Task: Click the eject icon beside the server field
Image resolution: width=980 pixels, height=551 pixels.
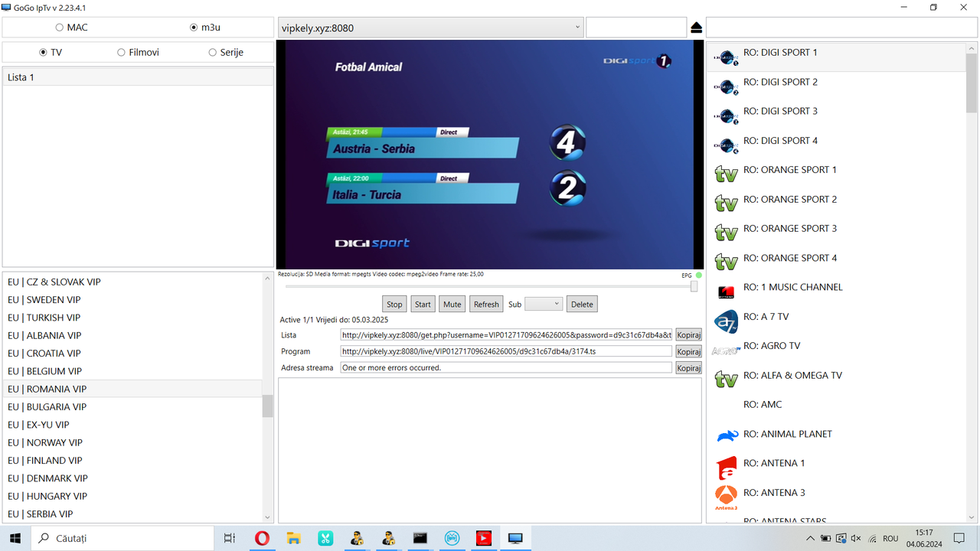Action: pyautogui.click(x=696, y=28)
